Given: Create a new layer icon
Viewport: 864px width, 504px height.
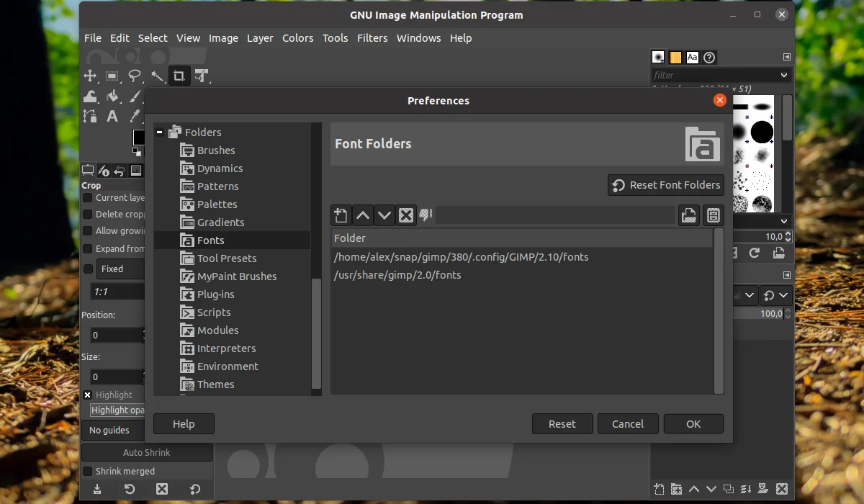Looking at the screenshot, I should (x=660, y=489).
